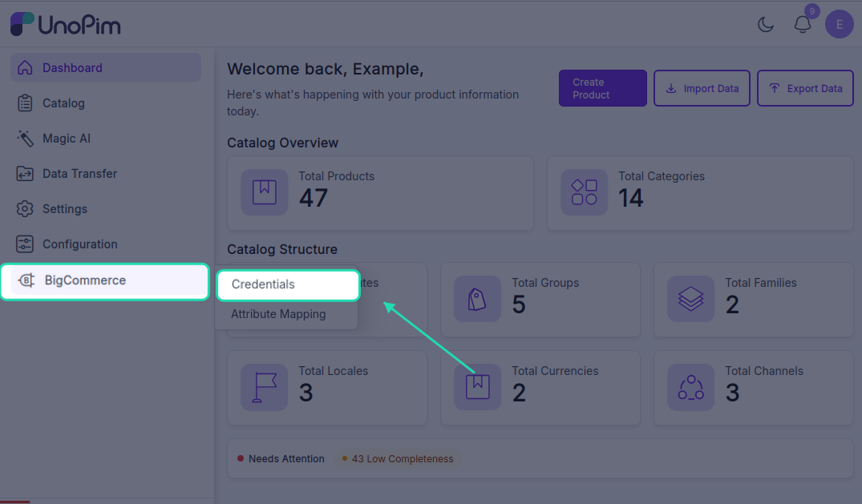Image resolution: width=862 pixels, height=504 pixels.
Task: Click the Total Families label
Action: click(x=760, y=283)
